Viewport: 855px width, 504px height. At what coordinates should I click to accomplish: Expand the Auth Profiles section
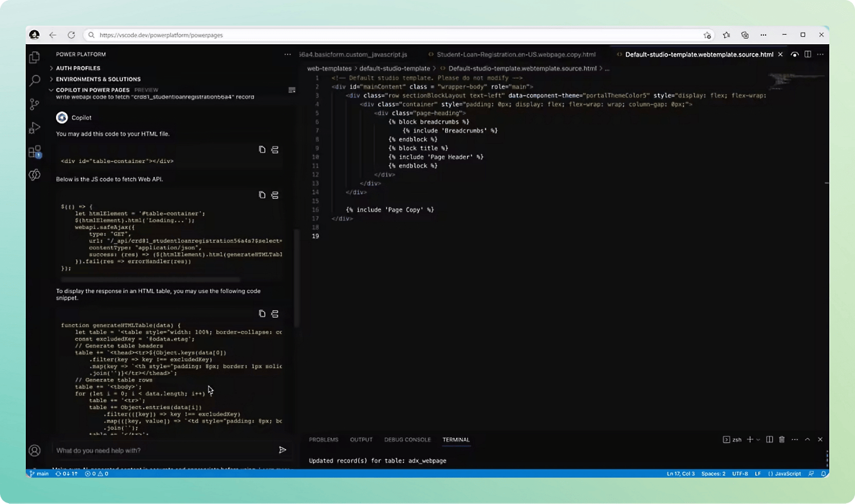[78, 68]
